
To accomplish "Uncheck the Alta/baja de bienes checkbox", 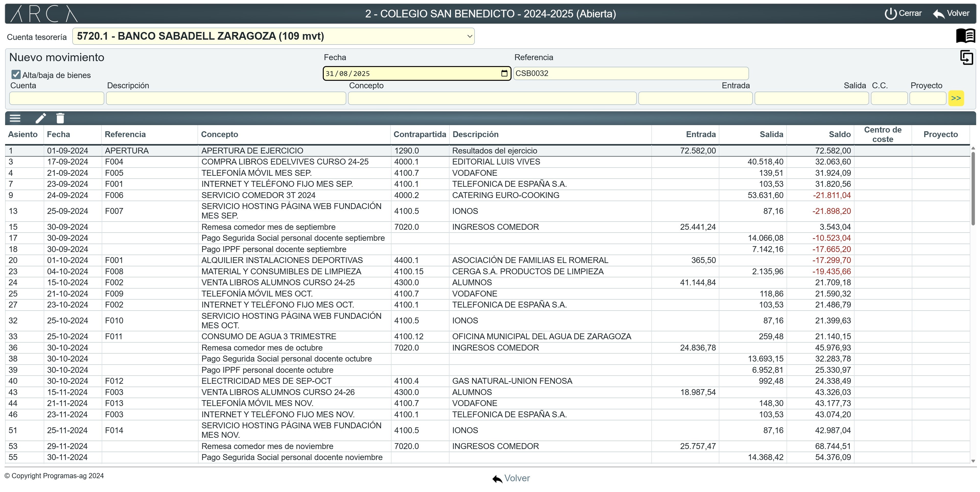I will tap(16, 75).
